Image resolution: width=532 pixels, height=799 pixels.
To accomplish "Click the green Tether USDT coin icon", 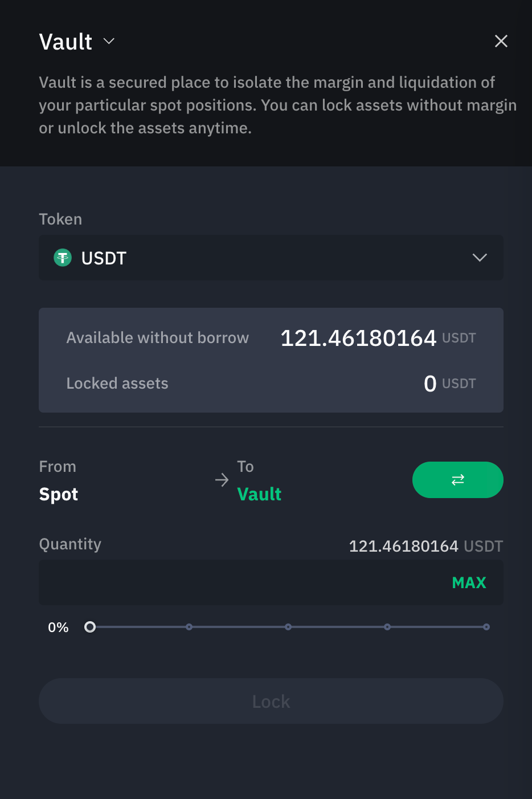I will tap(63, 258).
